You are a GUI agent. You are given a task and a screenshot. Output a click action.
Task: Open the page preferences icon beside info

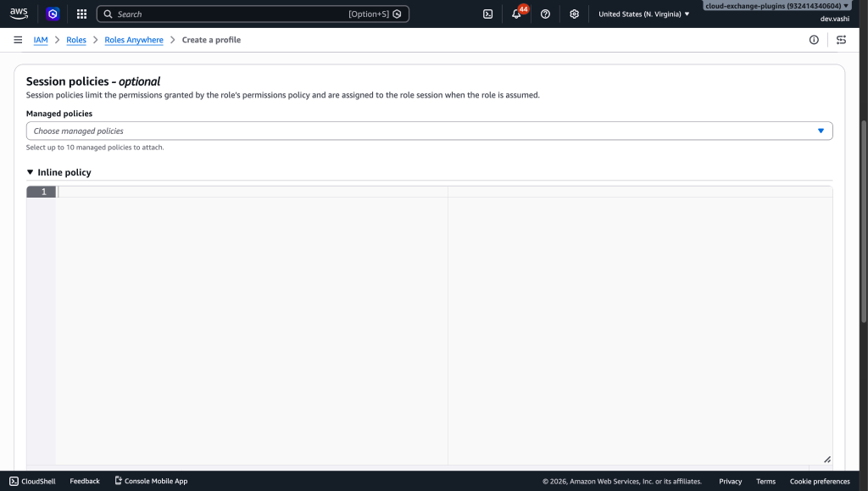[x=841, y=40]
